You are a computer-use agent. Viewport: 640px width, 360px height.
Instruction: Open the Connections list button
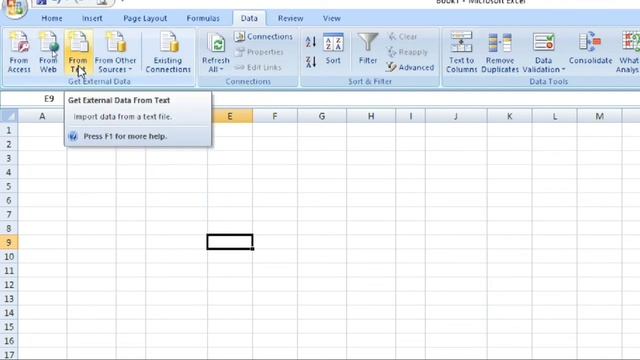[264, 36]
